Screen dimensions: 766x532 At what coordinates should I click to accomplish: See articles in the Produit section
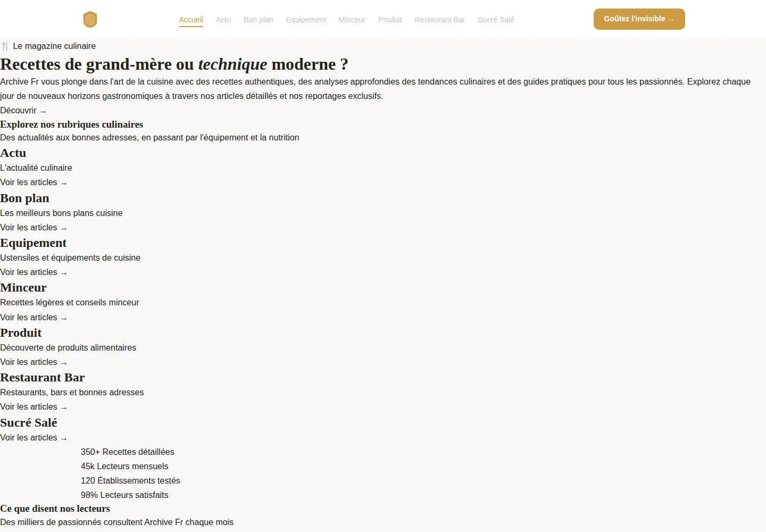pyautogui.click(x=34, y=362)
